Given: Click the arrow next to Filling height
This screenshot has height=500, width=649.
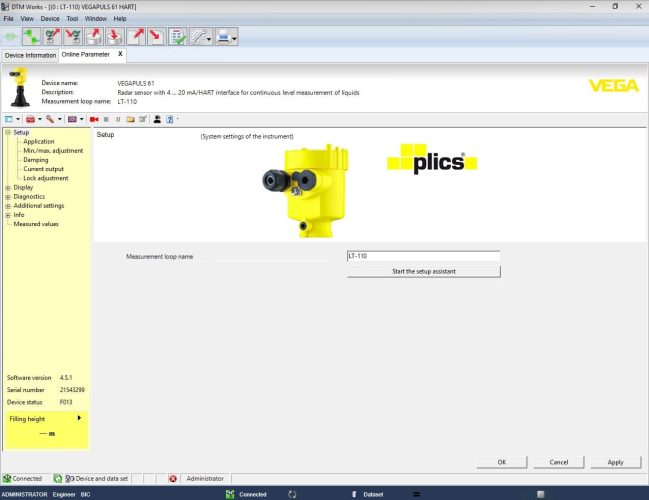Looking at the screenshot, I should [79, 418].
